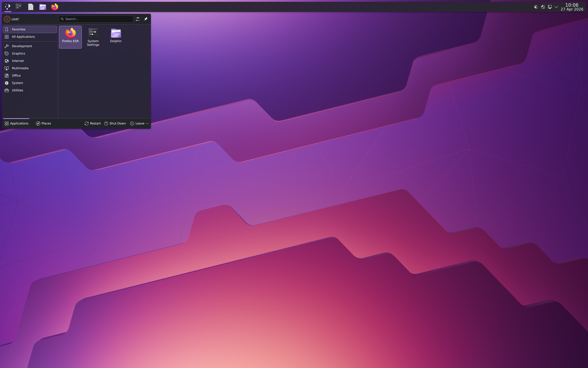Click the clock showing 10:06
Viewport: 588px width, 368px height.
pyautogui.click(x=572, y=5)
